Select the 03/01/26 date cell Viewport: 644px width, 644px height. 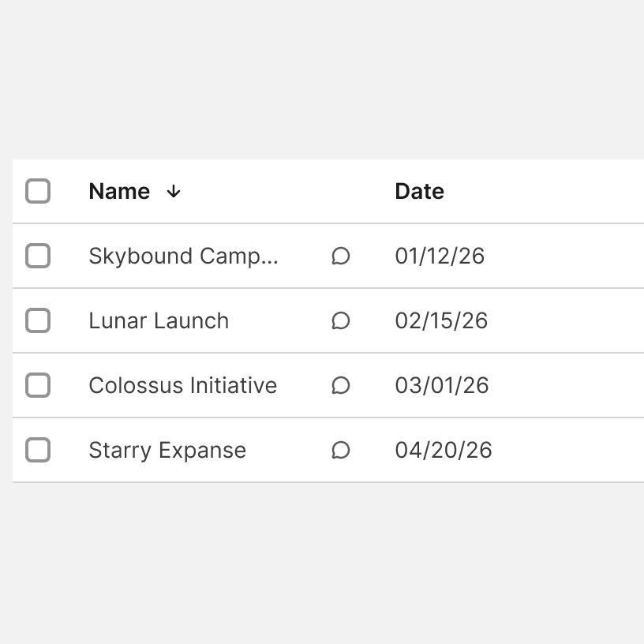point(442,386)
